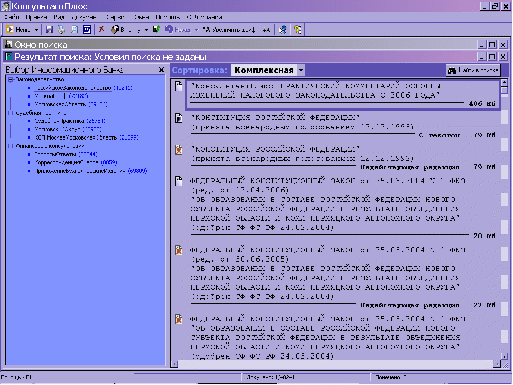This screenshot has width=513, height=385.
Task: Click the Export to Word toolbar icon
Action: [87, 30]
